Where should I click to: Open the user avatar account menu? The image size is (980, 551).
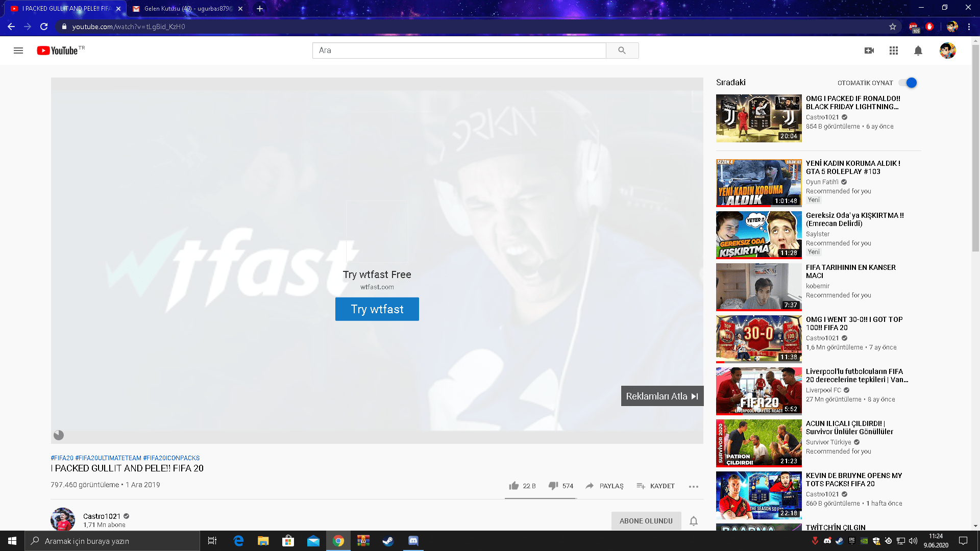coord(947,51)
